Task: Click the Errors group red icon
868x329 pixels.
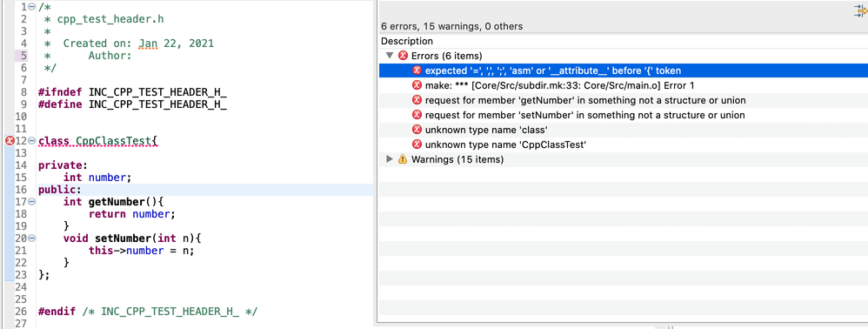Action: point(403,56)
